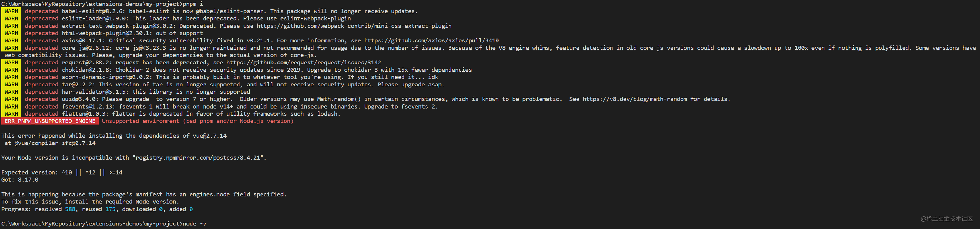This screenshot has width=980, height=229.
Task: Click the 'pnpm i' command at top prompt
Action: pyautogui.click(x=193, y=4)
